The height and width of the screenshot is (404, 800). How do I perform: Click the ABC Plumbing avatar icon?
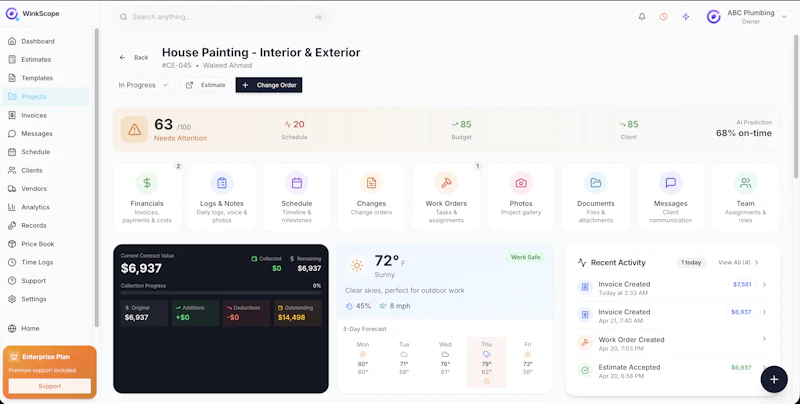pyautogui.click(x=713, y=17)
